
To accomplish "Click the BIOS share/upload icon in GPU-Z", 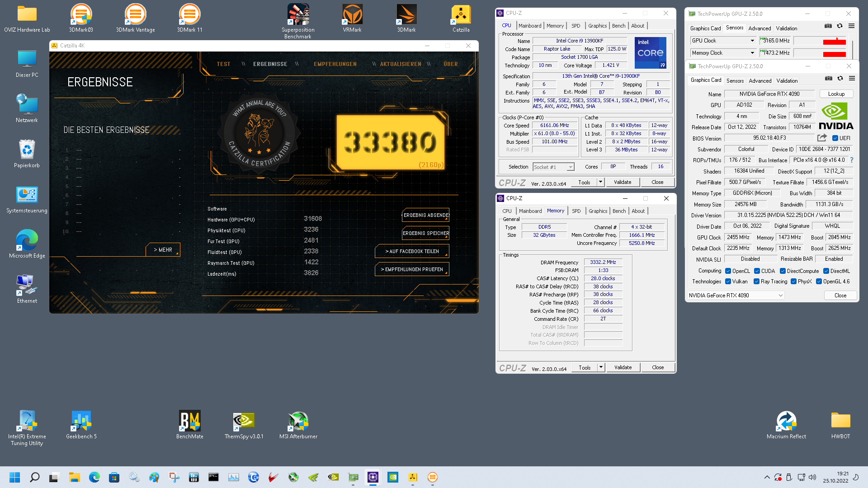I will point(822,138).
